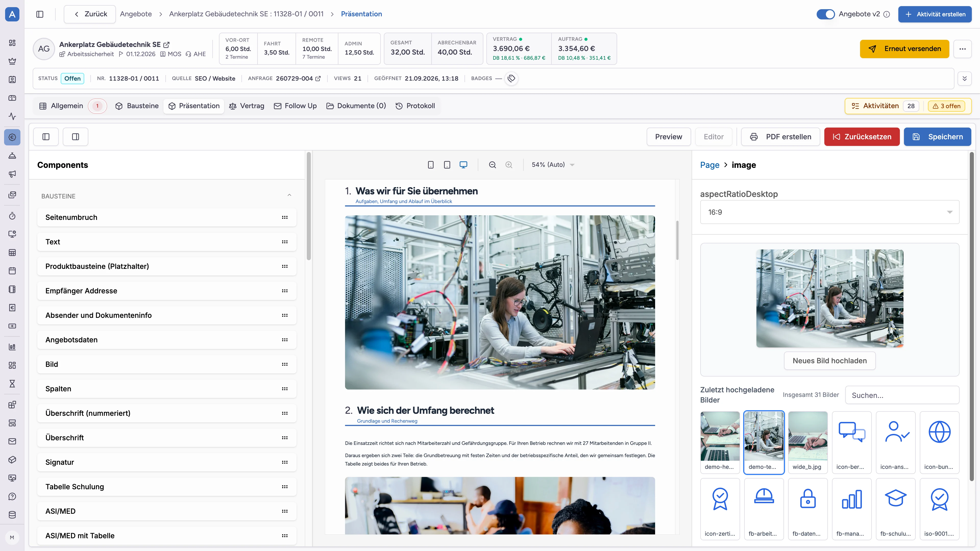Open the Anfrage 260729-004 external link icon
Screen dimensions: 980x551
(318, 79)
